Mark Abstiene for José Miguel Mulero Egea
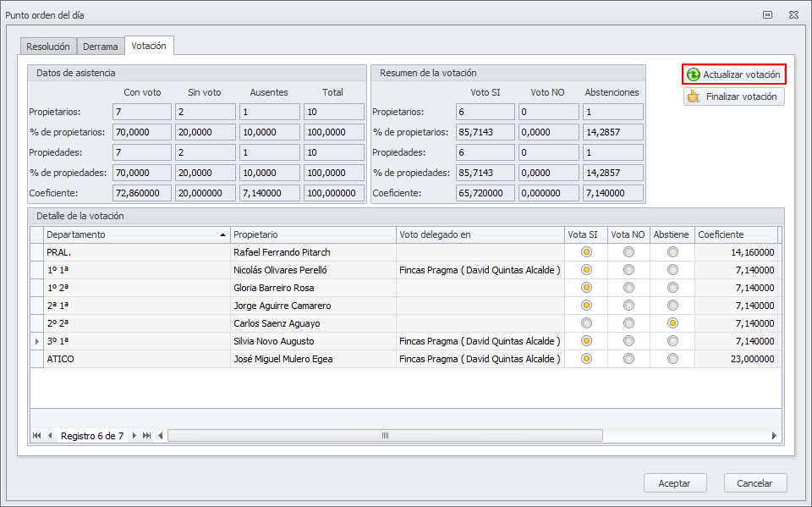The height and width of the screenshot is (507, 812). tap(672, 359)
